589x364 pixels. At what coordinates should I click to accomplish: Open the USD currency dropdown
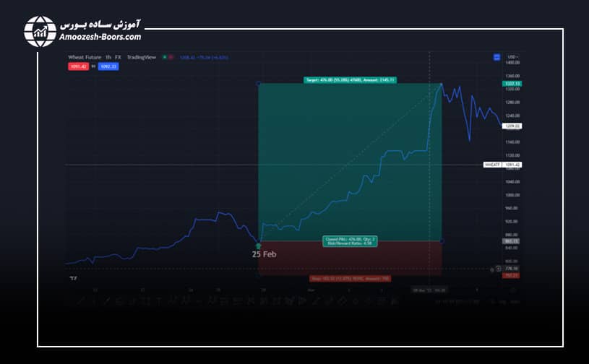point(512,56)
